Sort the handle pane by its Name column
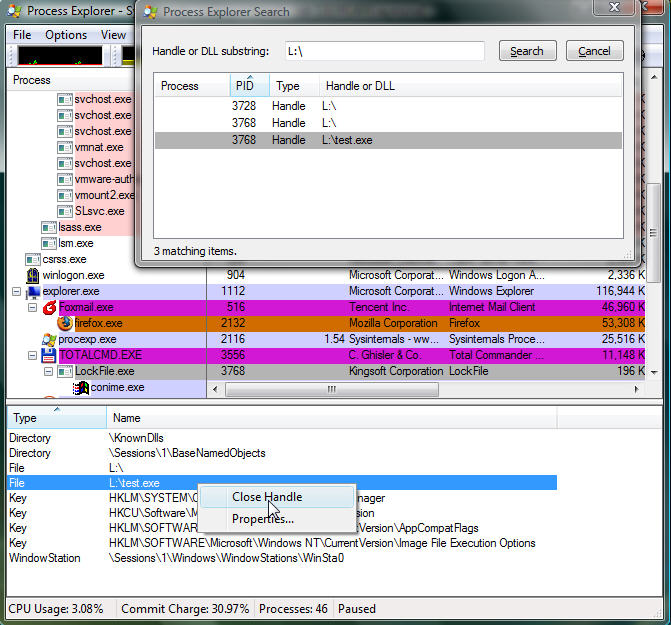Image resolution: width=671 pixels, height=625 pixels. click(332, 418)
